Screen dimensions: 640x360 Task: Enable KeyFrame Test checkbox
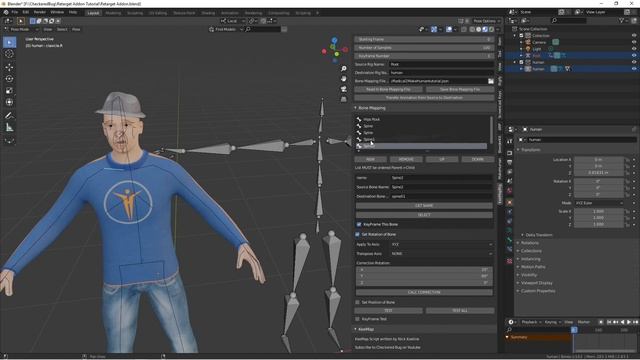click(x=358, y=319)
